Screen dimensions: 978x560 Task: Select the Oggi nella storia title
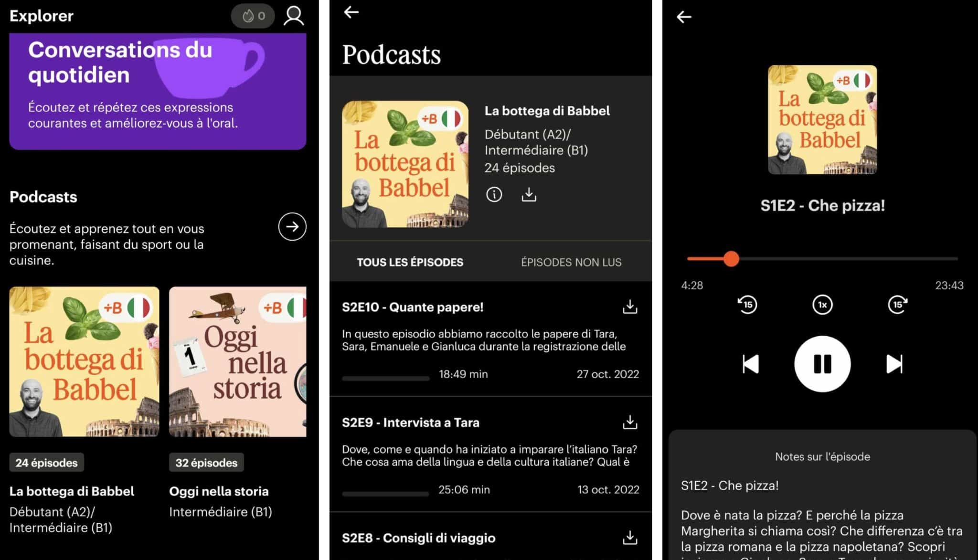[219, 491]
